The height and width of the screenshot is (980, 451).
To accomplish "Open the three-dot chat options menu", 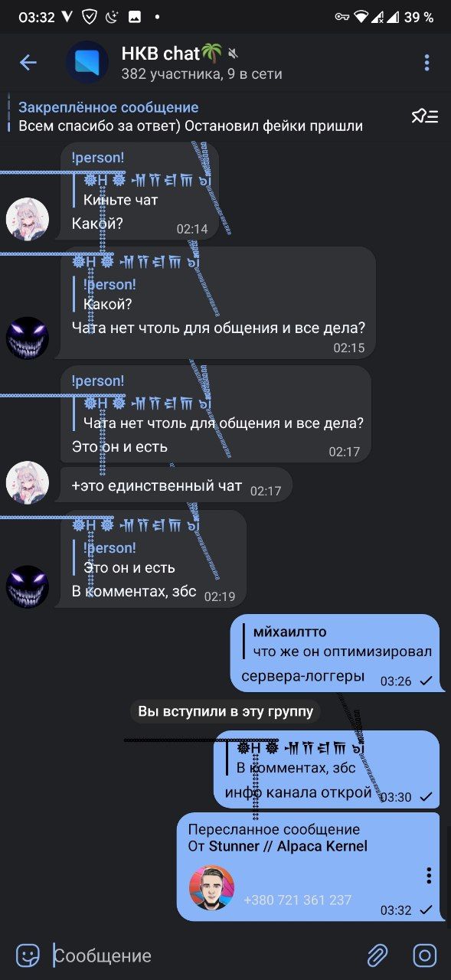I will (426, 63).
